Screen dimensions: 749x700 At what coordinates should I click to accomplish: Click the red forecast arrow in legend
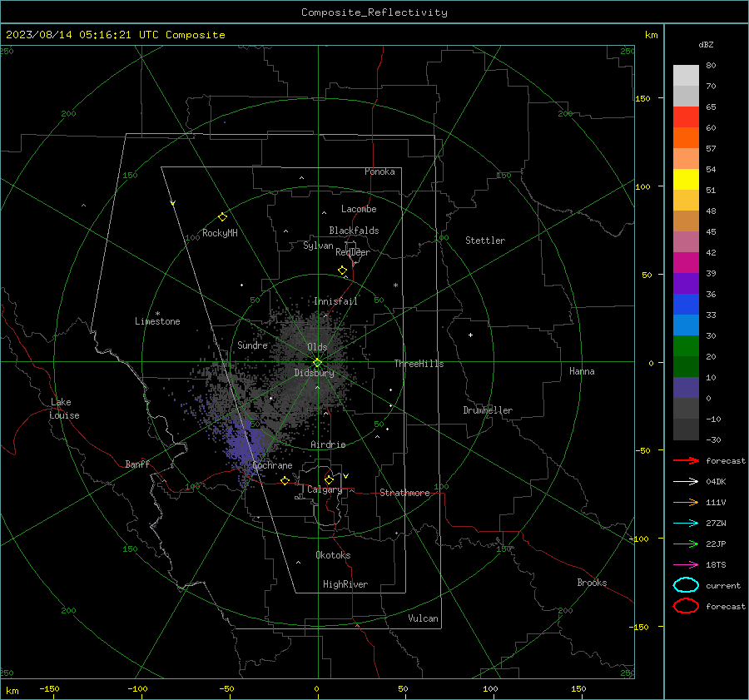[686, 460]
